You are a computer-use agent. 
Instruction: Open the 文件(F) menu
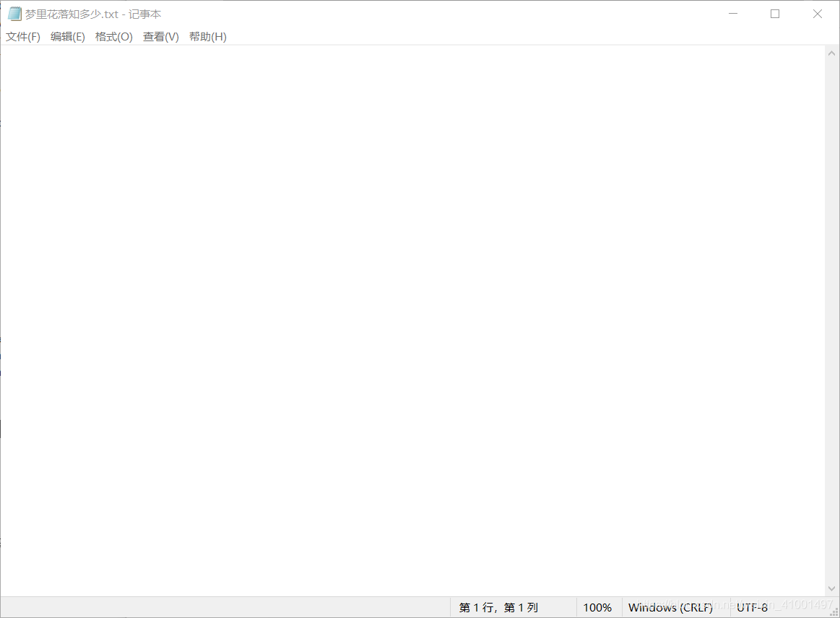coord(22,36)
